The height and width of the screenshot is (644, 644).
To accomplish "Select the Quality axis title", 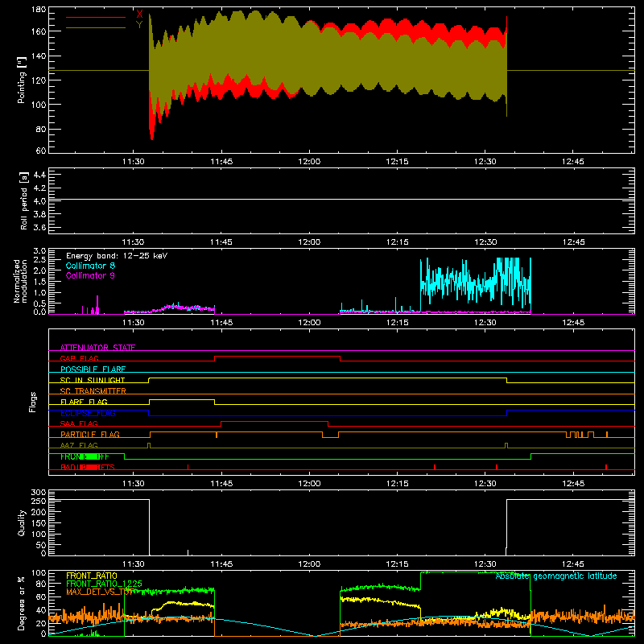I will tap(22, 522).
